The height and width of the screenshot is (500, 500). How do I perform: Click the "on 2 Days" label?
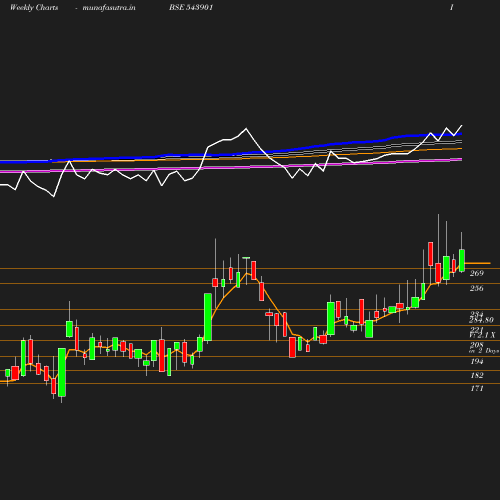pyautogui.click(x=484, y=351)
